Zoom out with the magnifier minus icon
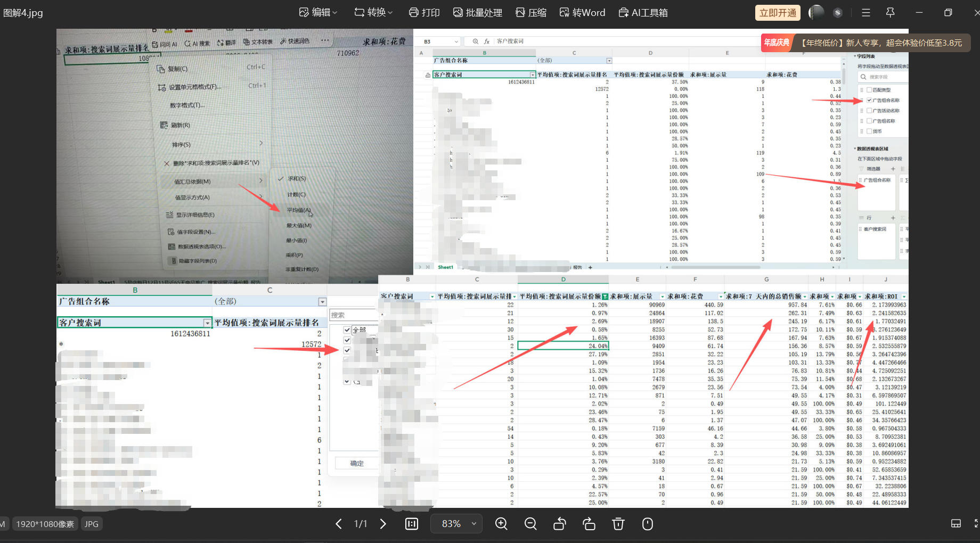Screen dimensions: 980x543 (530, 524)
